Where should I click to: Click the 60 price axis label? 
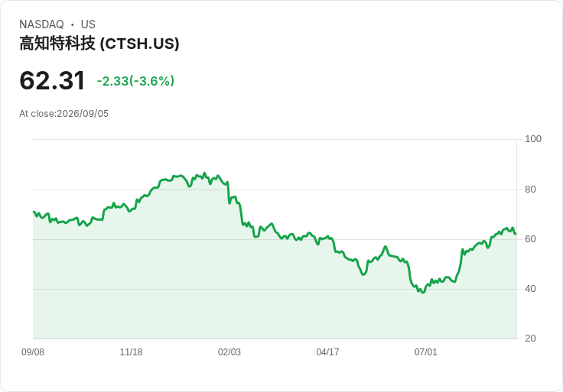coord(530,239)
